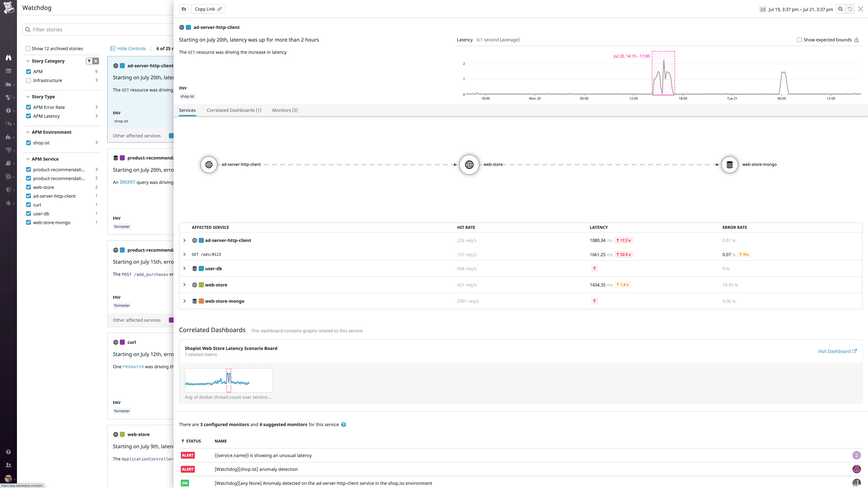The height and width of the screenshot is (488, 868).
Task: Uncheck the APM Latency story type
Action: coord(28,116)
